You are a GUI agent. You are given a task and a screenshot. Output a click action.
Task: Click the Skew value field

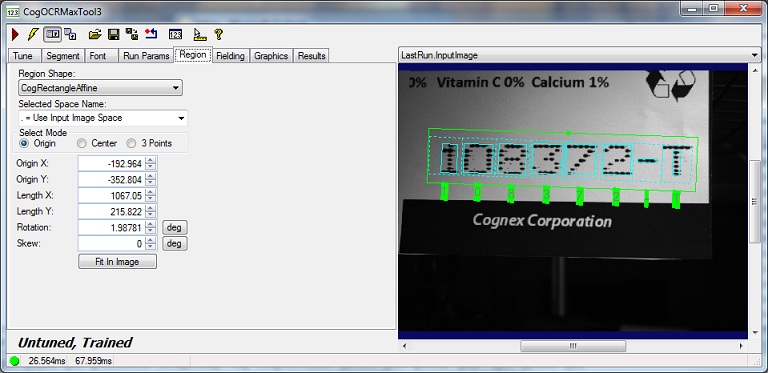click(x=112, y=243)
